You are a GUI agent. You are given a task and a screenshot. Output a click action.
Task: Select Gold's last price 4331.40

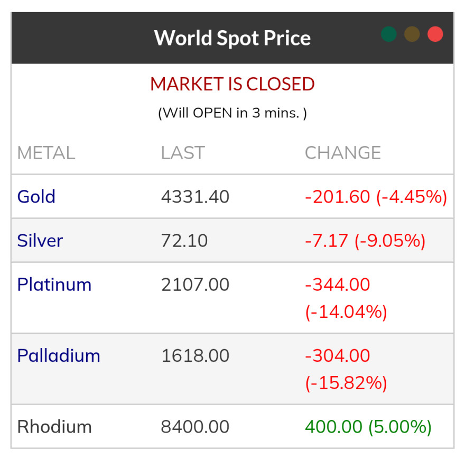coord(196,197)
